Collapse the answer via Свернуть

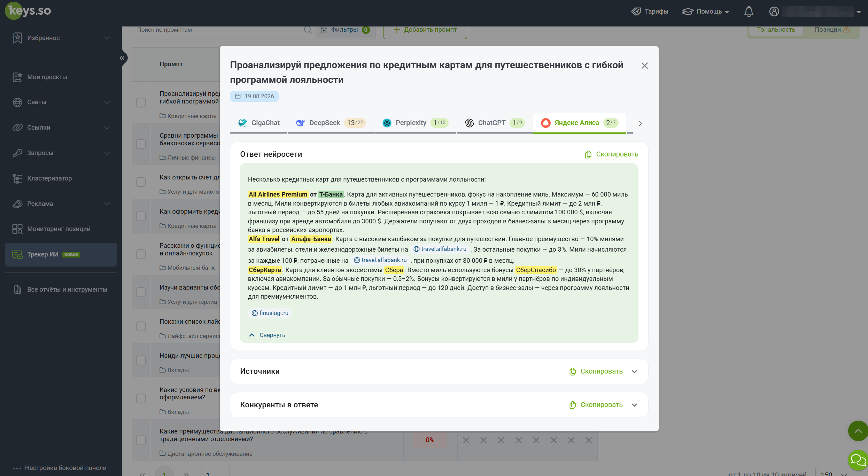(x=267, y=335)
